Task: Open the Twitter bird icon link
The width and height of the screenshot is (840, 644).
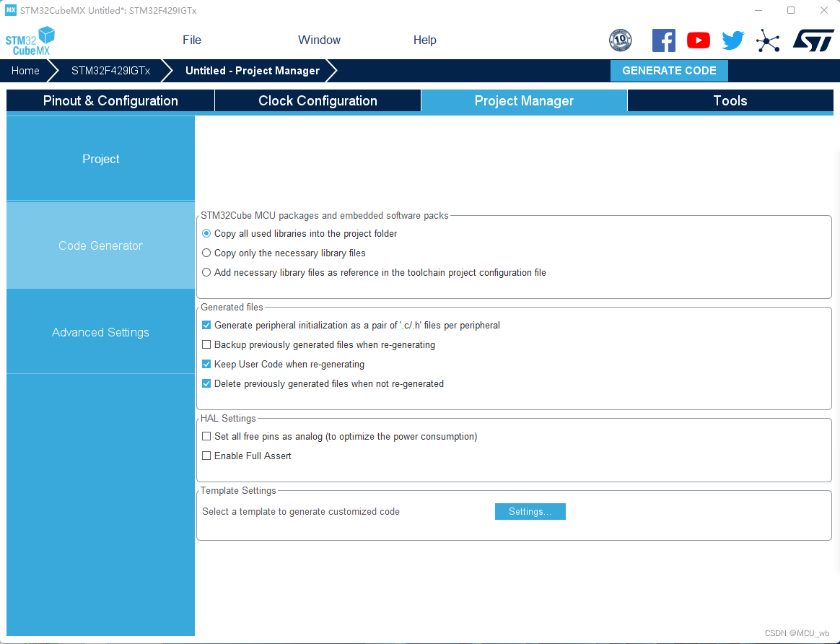Action: (733, 40)
